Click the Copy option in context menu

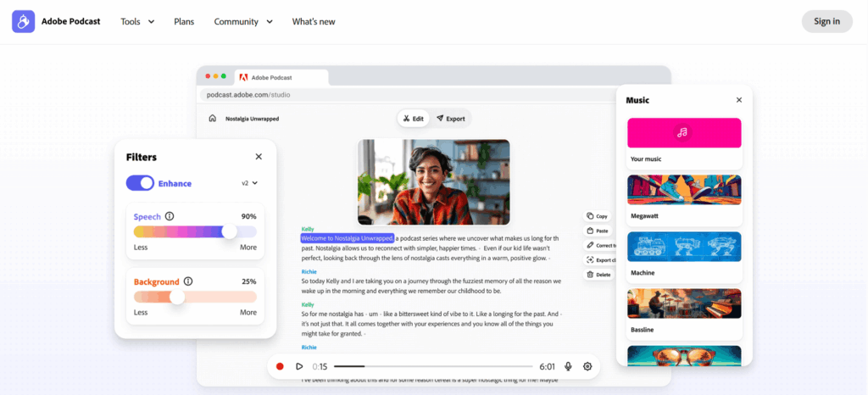(597, 216)
